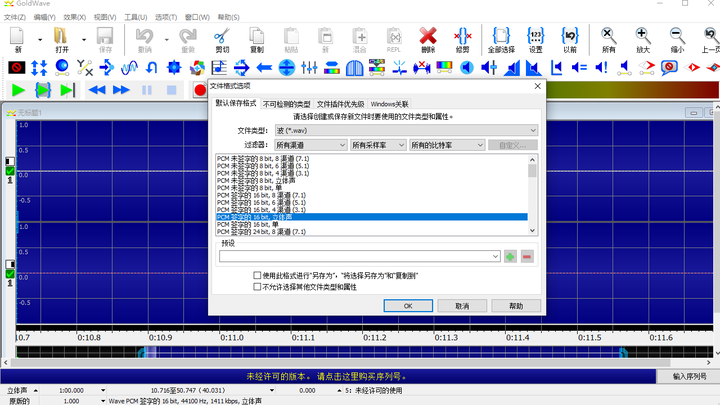
Task: Check 使用此格式进行"另存为" checkbox
Action: click(x=257, y=276)
